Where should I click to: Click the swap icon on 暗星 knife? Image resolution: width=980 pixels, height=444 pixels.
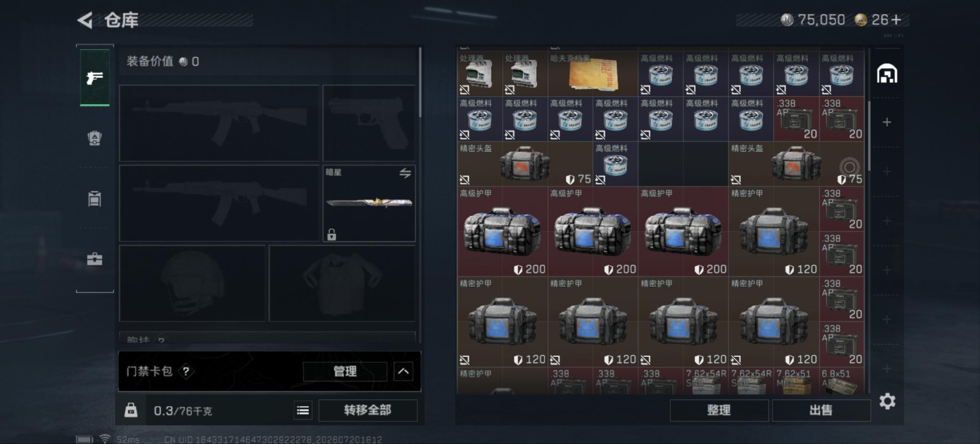[x=405, y=173]
